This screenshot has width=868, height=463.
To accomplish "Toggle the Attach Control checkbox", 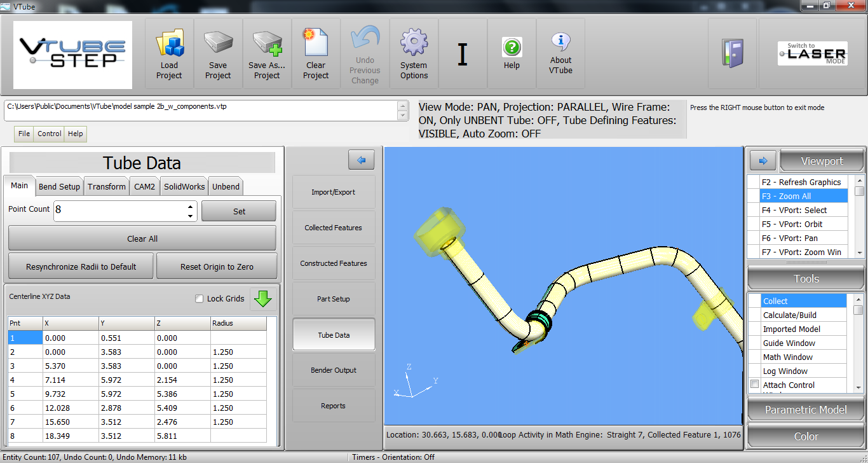I will pyautogui.click(x=754, y=384).
